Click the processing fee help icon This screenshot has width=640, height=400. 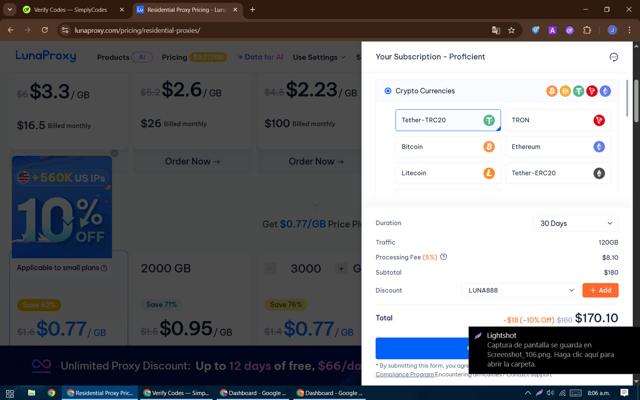444,257
